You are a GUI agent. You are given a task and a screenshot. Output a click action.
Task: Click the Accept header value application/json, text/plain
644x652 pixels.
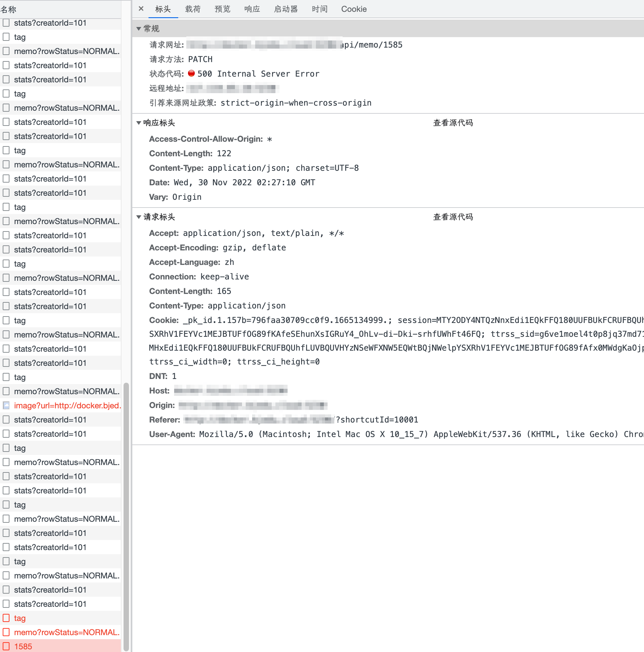pos(263,233)
